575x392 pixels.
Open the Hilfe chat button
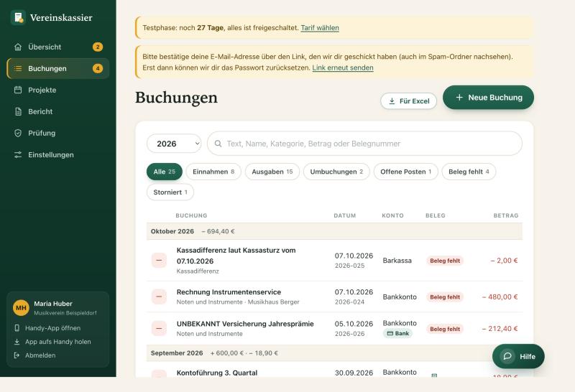point(518,357)
